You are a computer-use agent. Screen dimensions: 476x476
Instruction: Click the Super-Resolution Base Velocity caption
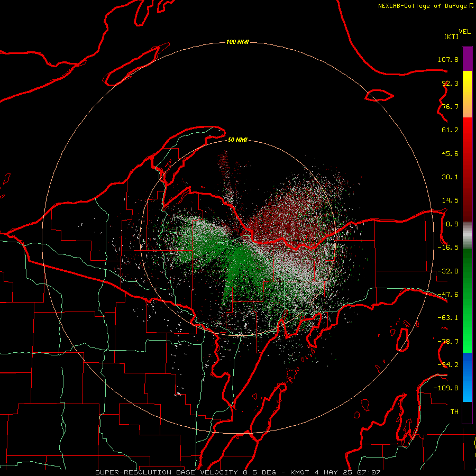coord(238,472)
